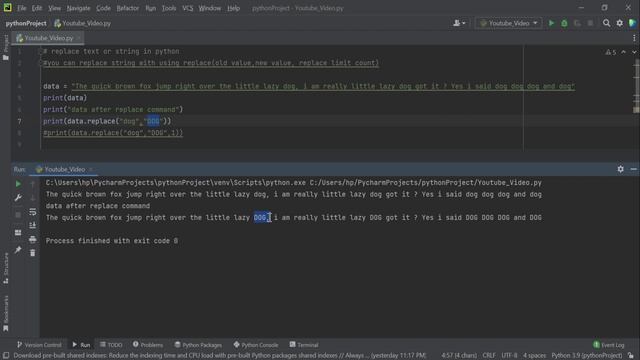Open the Run menu
The width and height of the screenshot is (640, 360).
pyautogui.click(x=151, y=8)
